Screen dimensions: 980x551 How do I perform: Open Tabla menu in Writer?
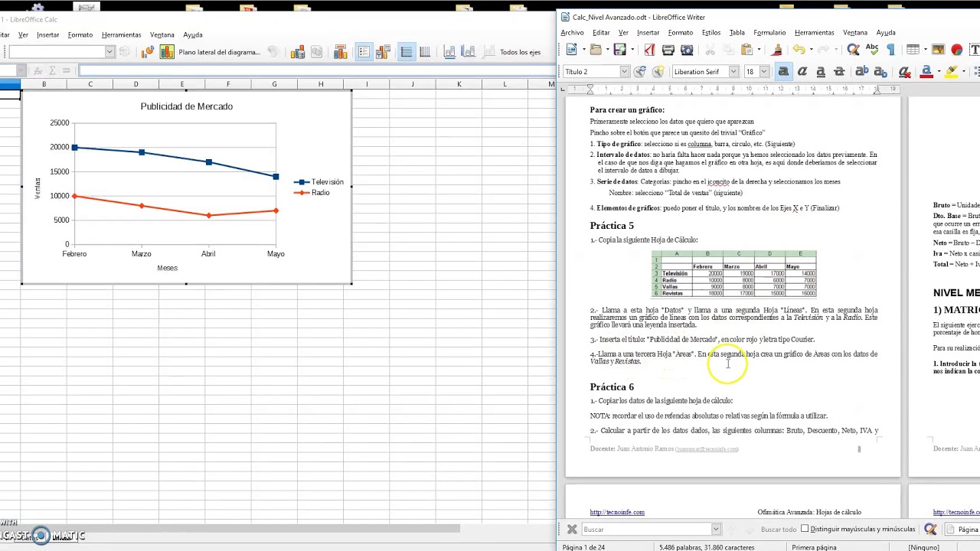(x=737, y=33)
